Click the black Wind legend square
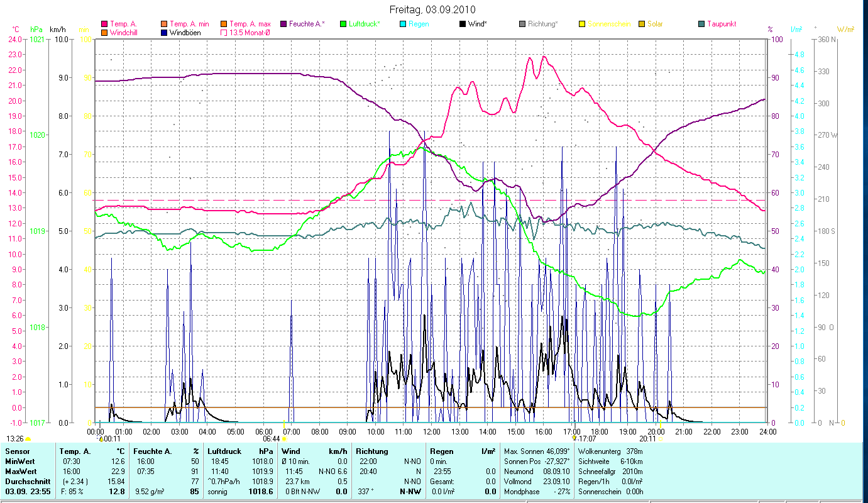This screenshot has width=868, height=503. point(462,24)
